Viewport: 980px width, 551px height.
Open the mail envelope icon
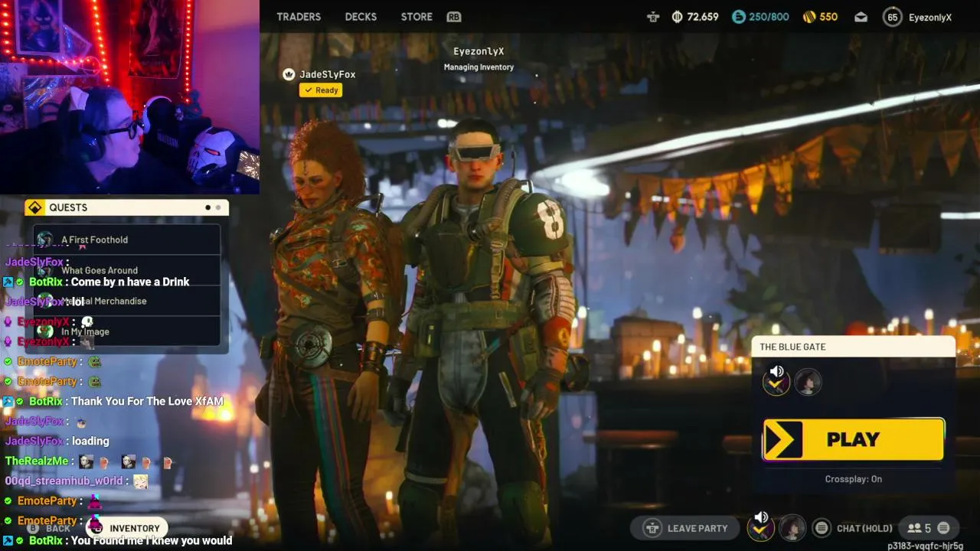click(x=861, y=17)
